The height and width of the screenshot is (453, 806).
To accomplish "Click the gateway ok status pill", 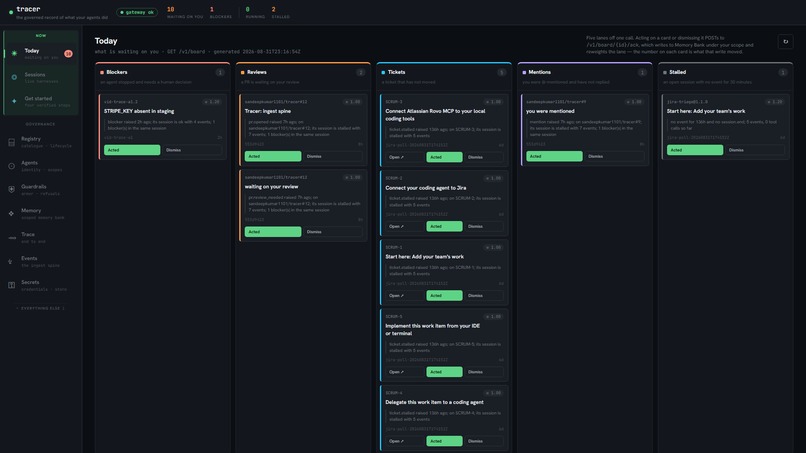I will pos(137,12).
